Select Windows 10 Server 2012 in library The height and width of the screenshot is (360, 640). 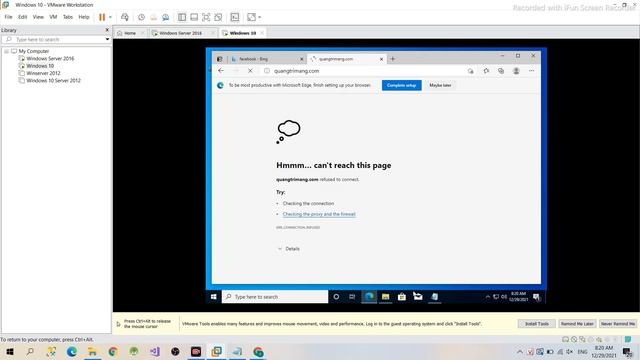53,80
